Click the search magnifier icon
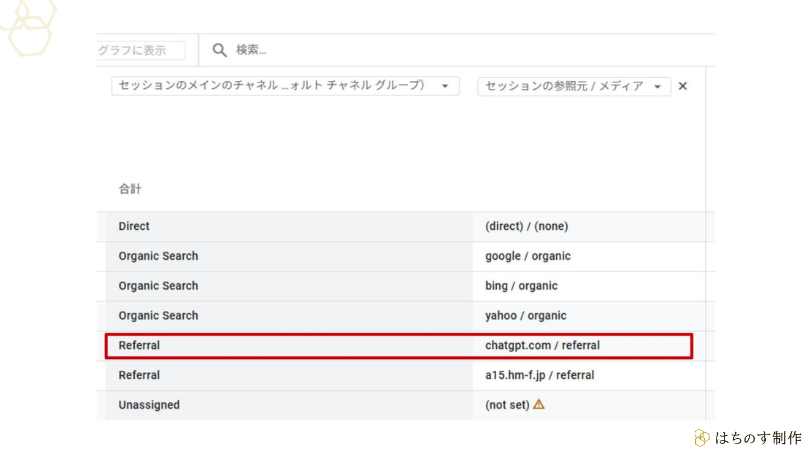The width and height of the screenshot is (810, 454). (220, 50)
